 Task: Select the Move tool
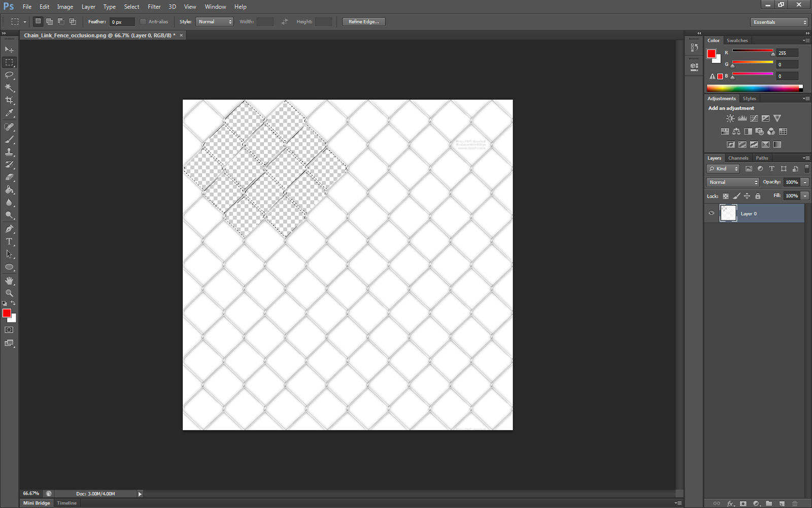[x=9, y=49]
